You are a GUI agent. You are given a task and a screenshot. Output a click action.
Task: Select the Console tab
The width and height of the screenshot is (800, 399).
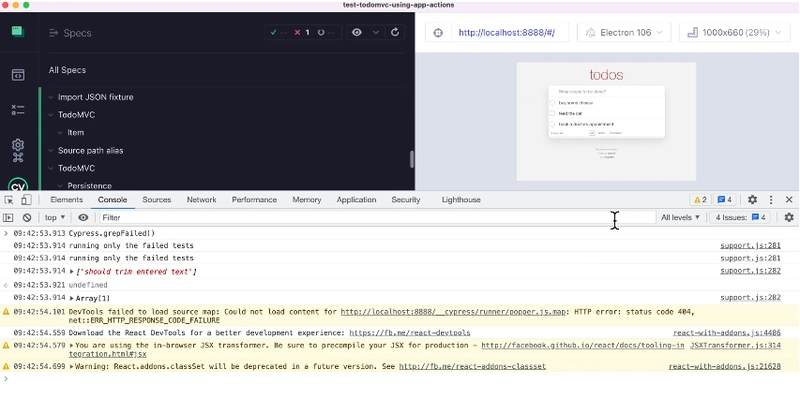point(113,200)
